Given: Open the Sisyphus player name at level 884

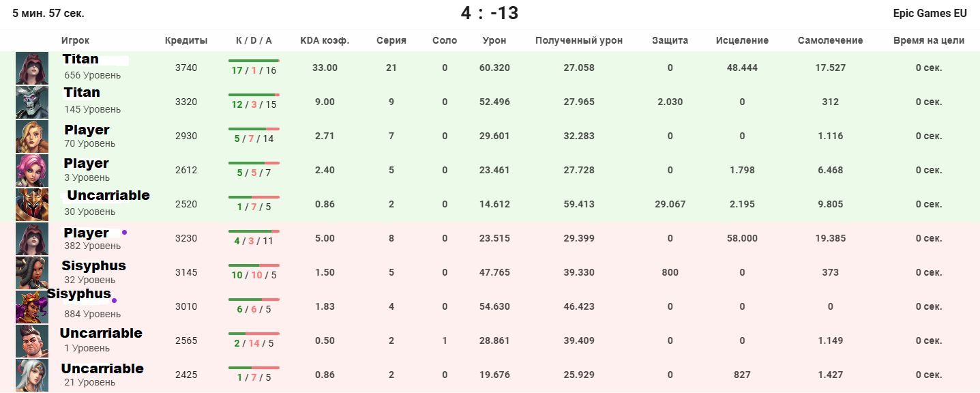Looking at the screenshot, I should click(78, 294).
